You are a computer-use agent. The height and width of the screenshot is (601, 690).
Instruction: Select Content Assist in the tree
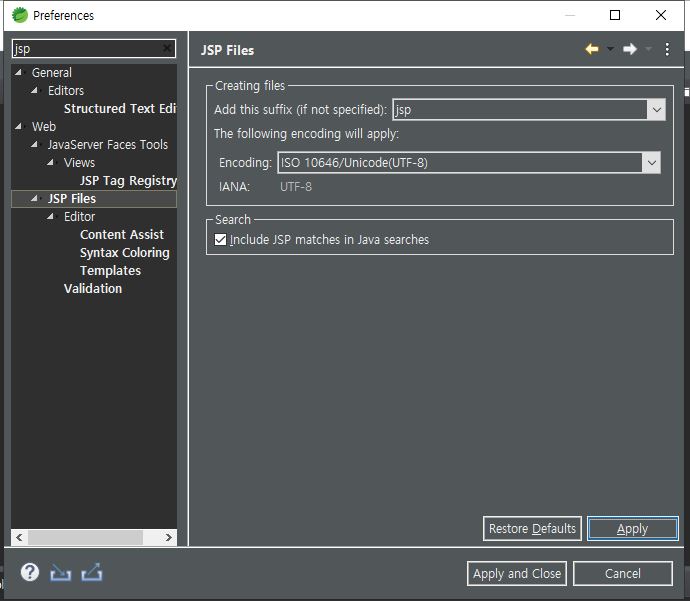click(122, 235)
